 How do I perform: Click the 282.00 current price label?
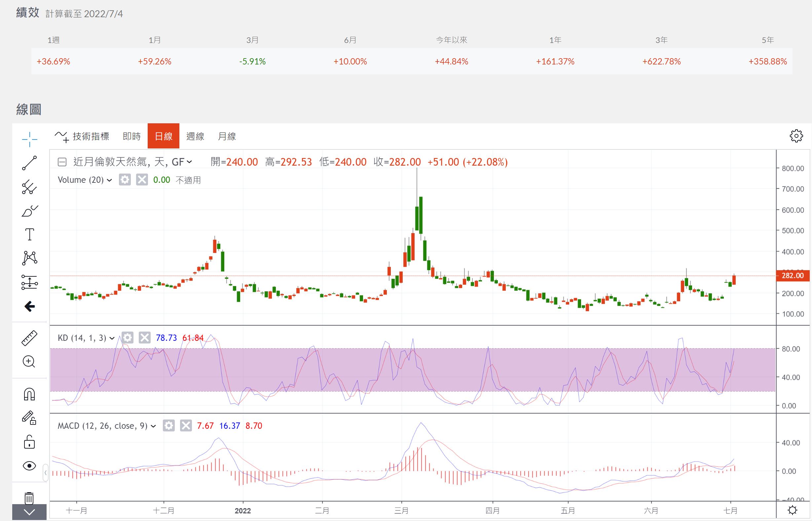click(x=793, y=276)
